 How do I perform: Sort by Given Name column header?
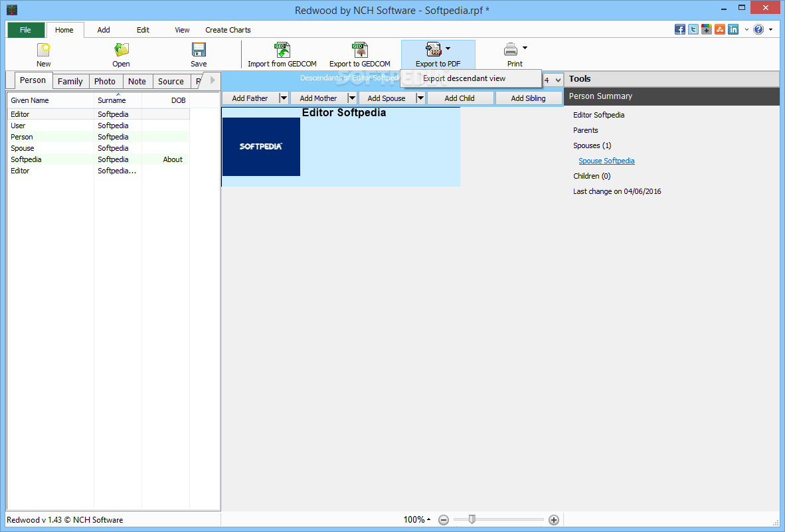(50, 100)
